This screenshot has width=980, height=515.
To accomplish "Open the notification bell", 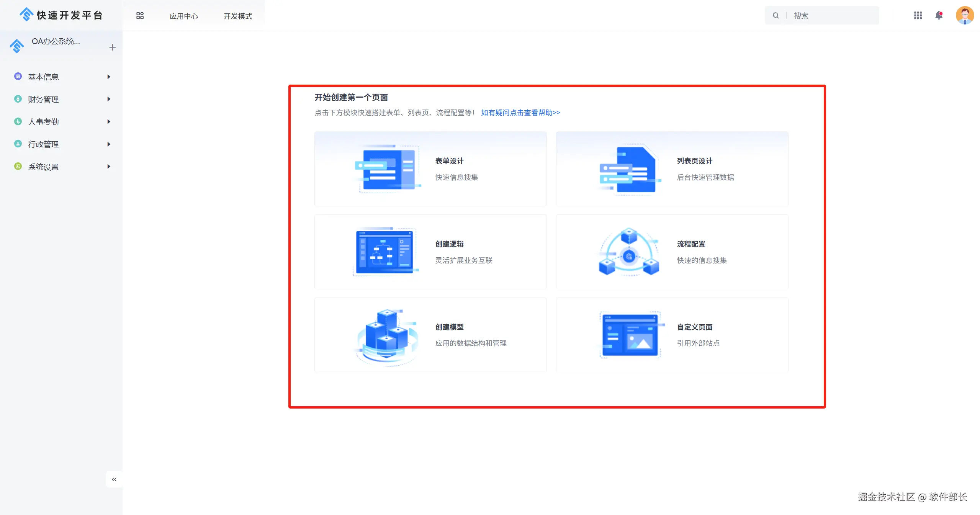I will [939, 16].
